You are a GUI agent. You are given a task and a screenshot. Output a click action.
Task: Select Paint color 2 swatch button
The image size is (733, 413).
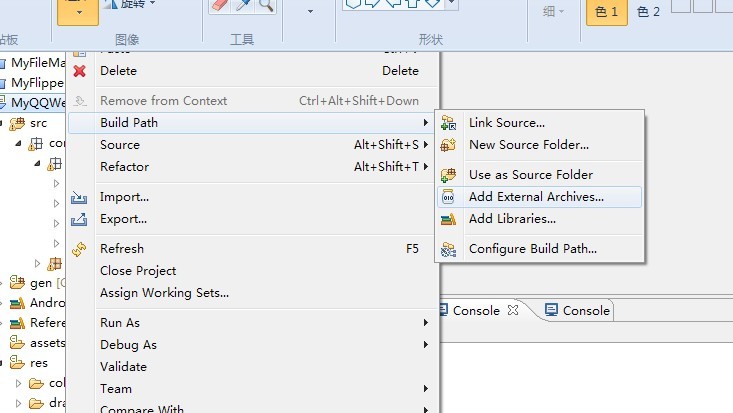point(648,12)
